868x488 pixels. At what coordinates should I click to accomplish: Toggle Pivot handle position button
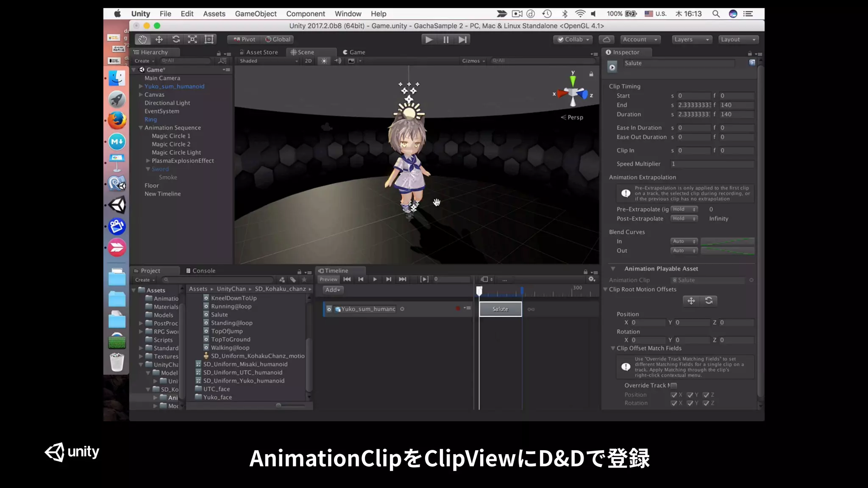click(244, 39)
